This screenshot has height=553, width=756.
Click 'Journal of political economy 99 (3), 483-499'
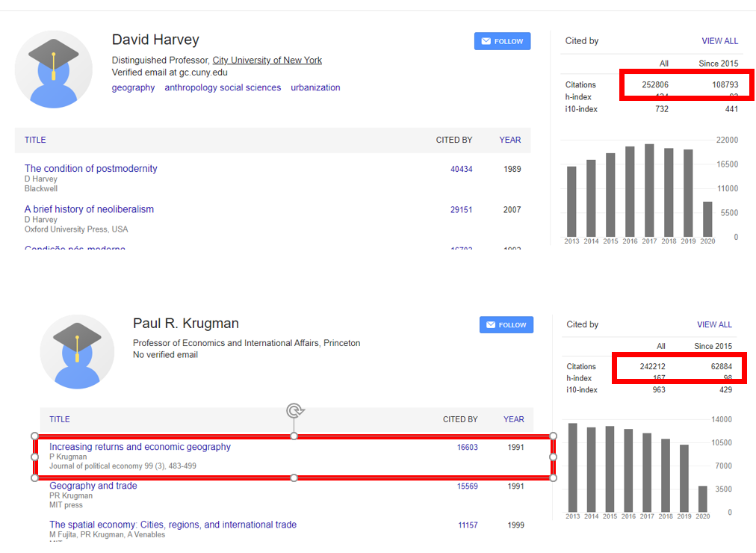pyautogui.click(x=123, y=466)
